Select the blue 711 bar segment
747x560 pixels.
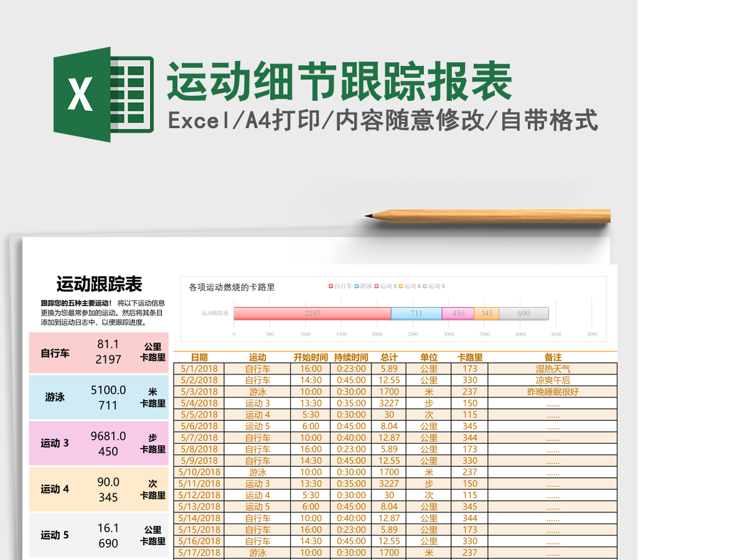coord(416,314)
